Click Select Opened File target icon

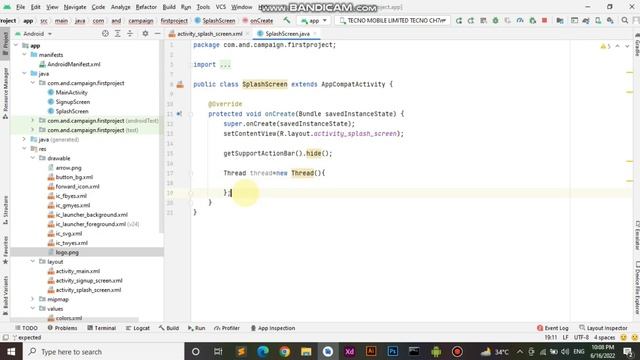(x=105, y=33)
